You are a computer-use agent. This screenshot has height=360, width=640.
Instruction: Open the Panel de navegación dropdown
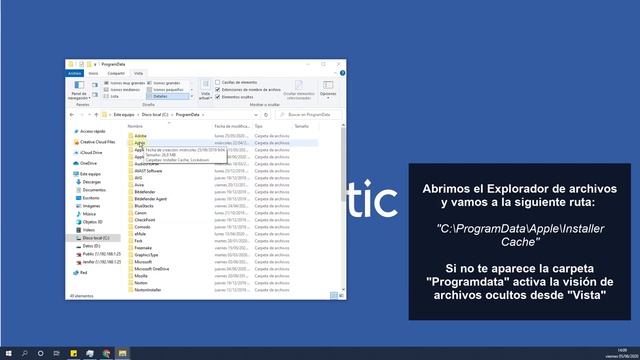tap(79, 90)
